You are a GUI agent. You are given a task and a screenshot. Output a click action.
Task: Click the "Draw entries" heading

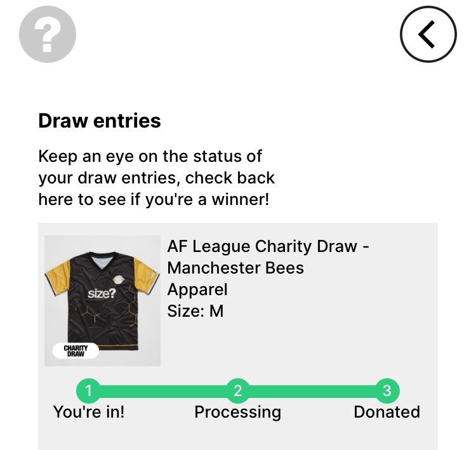click(x=100, y=121)
